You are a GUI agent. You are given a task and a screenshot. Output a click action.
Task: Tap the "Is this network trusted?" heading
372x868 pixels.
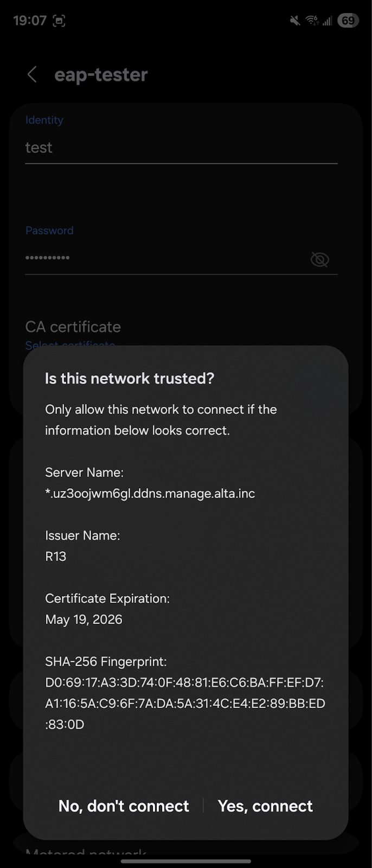coord(130,378)
